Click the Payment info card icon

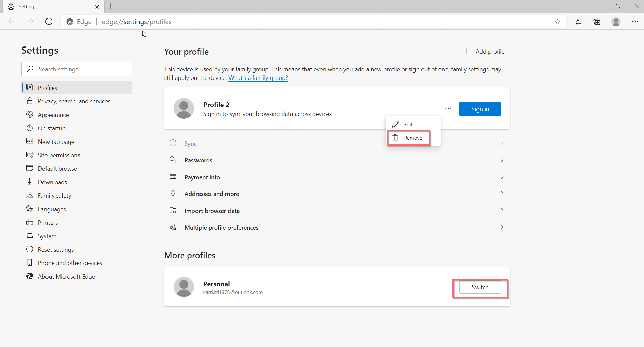173,177
